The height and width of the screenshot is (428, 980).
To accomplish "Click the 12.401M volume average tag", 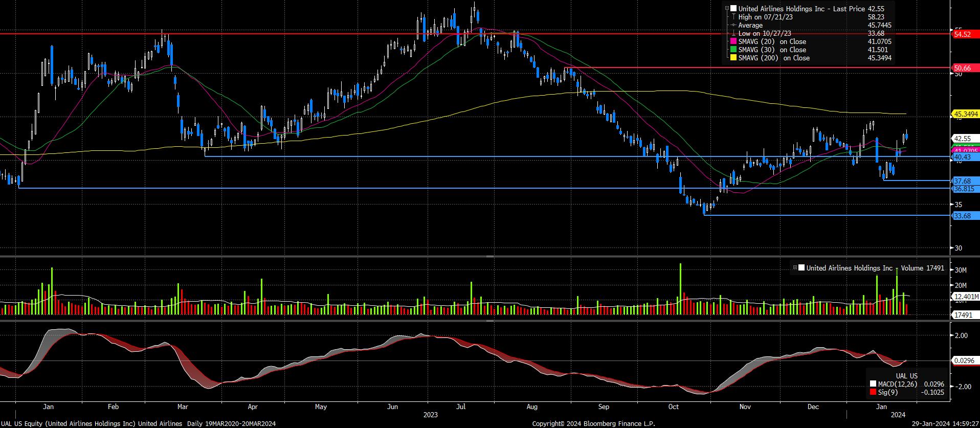I will click(965, 297).
